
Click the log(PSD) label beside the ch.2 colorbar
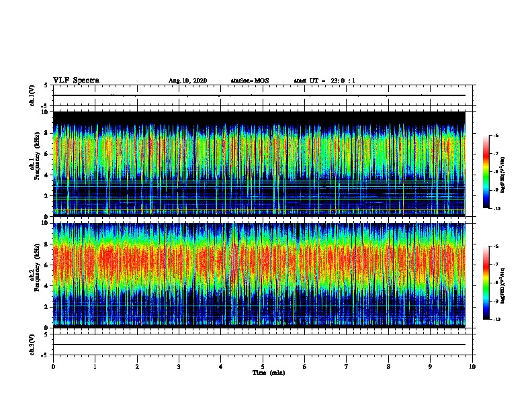pyautogui.click(x=503, y=285)
